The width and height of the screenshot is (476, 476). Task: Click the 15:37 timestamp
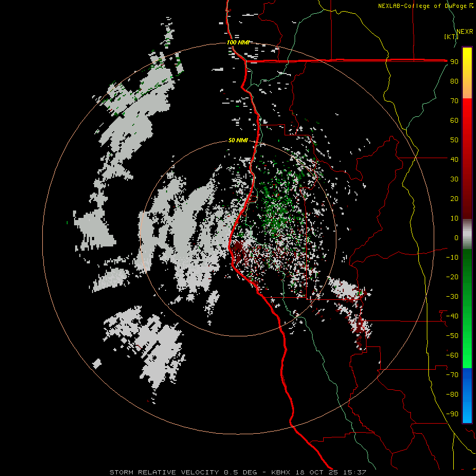click(x=355, y=472)
